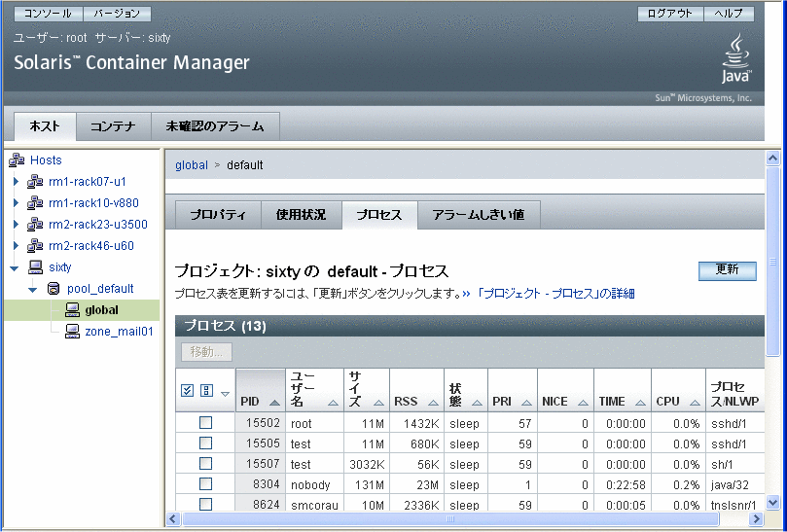Click the ログアウト button
The height and width of the screenshot is (532, 787).
[x=670, y=14]
